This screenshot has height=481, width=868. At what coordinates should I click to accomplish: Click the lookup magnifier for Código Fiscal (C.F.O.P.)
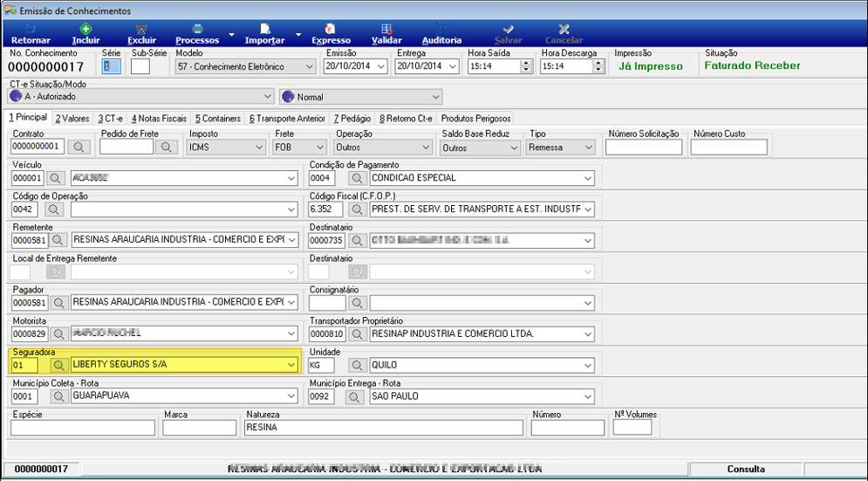(x=358, y=210)
